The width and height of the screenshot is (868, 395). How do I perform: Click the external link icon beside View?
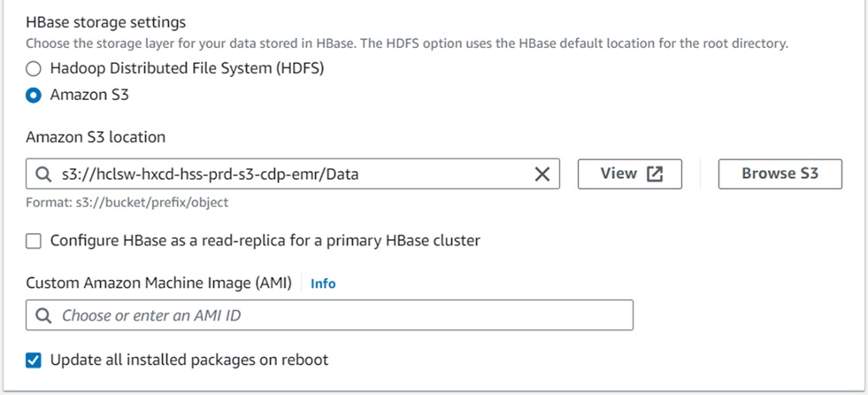(655, 174)
